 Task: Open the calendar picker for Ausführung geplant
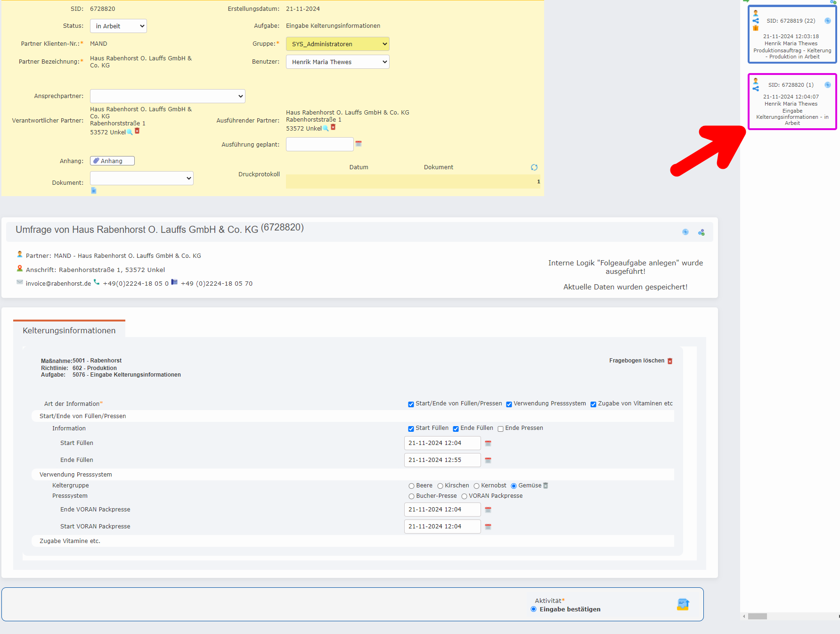(359, 144)
